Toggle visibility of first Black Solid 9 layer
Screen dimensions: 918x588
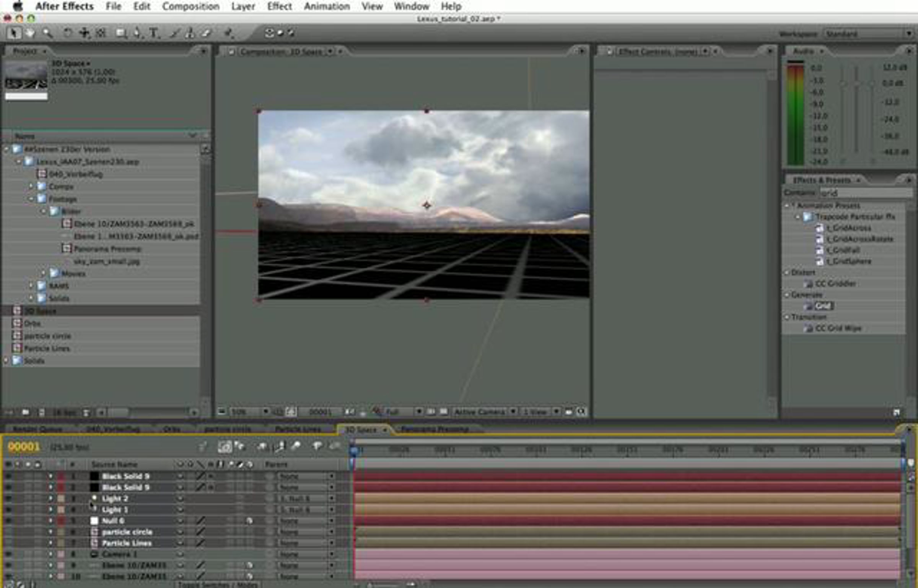pos(8,476)
